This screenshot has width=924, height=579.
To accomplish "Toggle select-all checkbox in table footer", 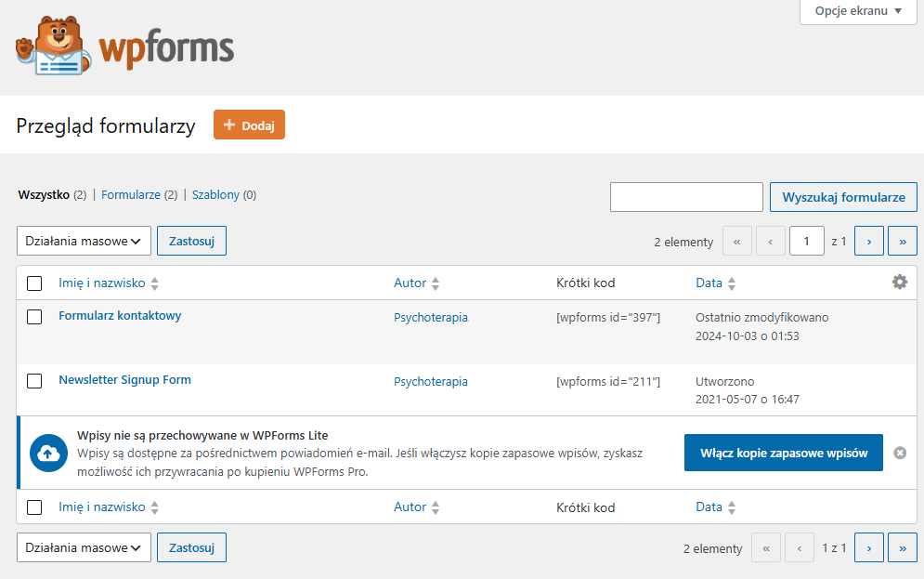I will coord(34,507).
